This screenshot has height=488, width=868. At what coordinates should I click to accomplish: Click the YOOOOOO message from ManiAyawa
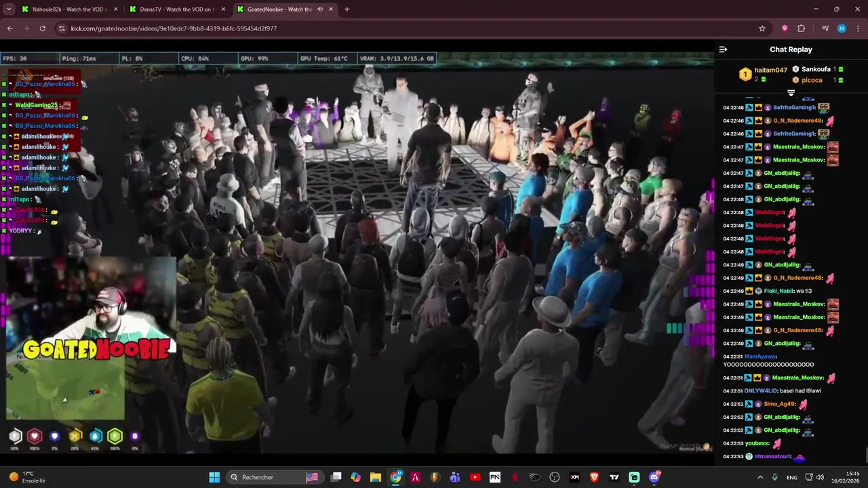(x=768, y=365)
